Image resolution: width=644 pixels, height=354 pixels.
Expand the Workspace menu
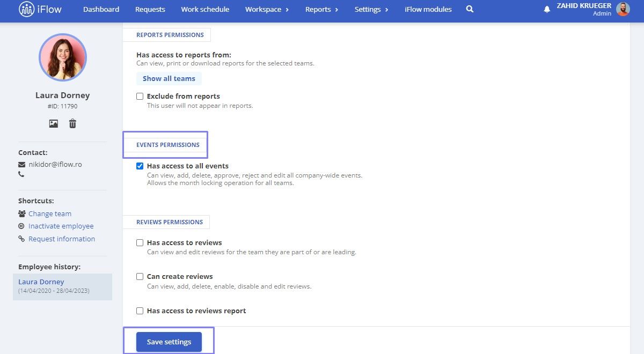(267, 9)
